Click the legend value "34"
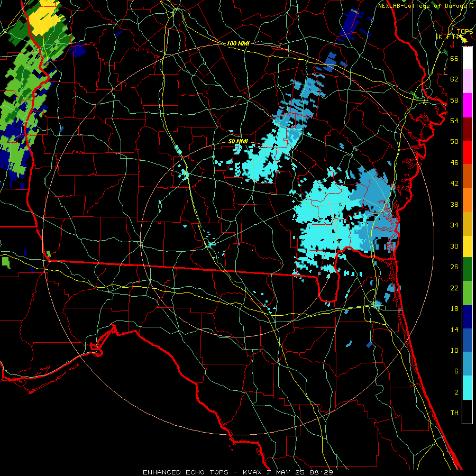 454,225
